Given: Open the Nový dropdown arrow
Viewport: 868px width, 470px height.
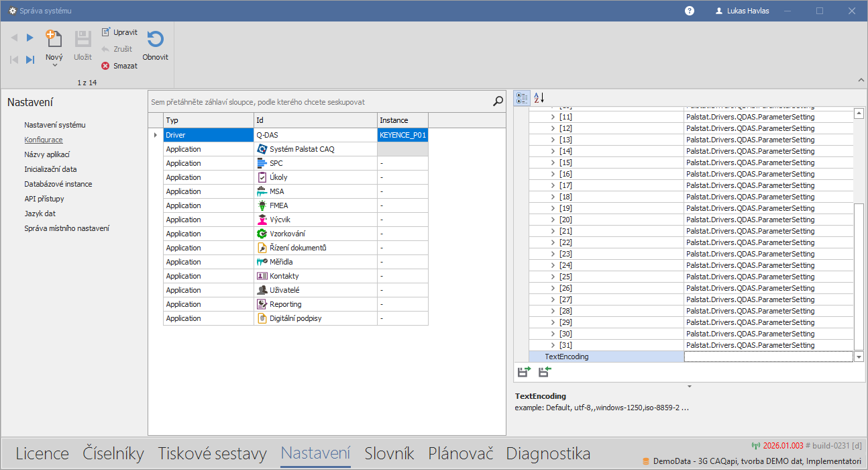Looking at the screenshot, I should 54,65.
